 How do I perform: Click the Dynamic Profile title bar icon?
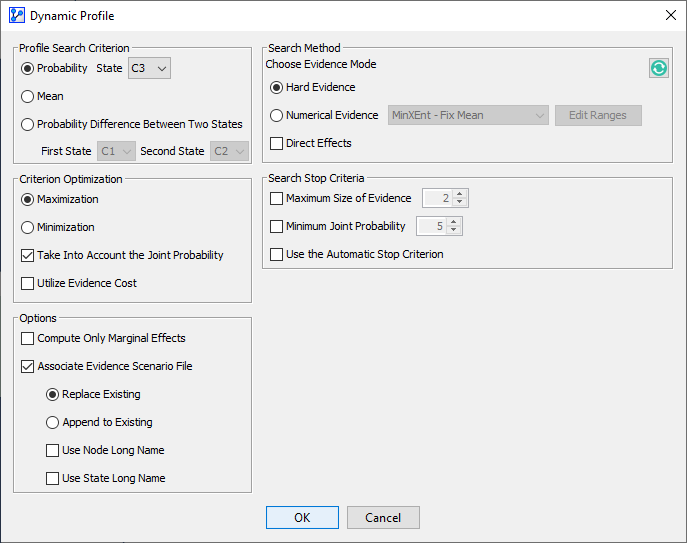[x=16, y=15]
